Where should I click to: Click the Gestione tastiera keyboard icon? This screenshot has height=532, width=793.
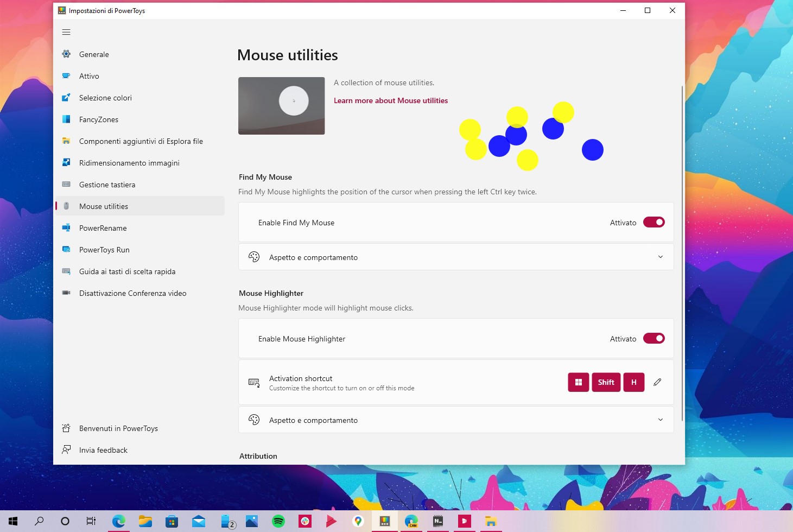(x=66, y=185)
